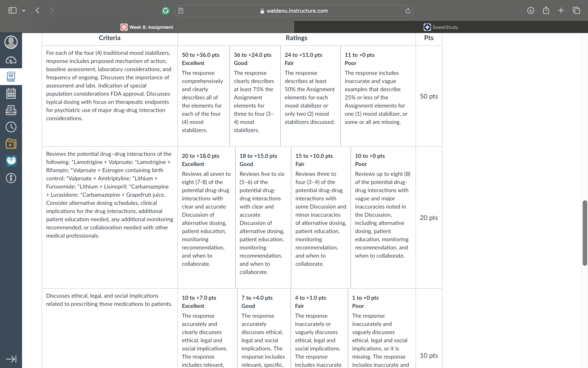The image size is (588, 368).
Task: Show the Safari downloads list
Action: (x=531, y=10)
